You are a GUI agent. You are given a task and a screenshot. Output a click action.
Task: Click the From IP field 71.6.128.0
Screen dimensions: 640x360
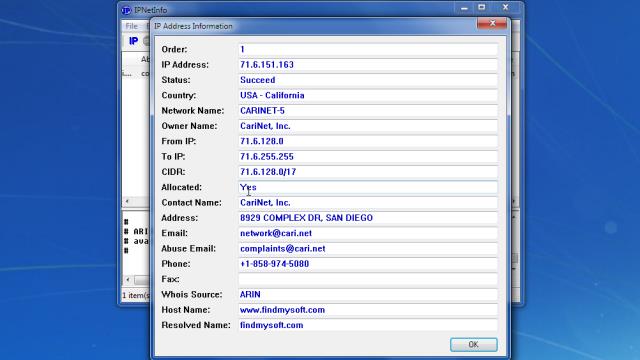368,141
